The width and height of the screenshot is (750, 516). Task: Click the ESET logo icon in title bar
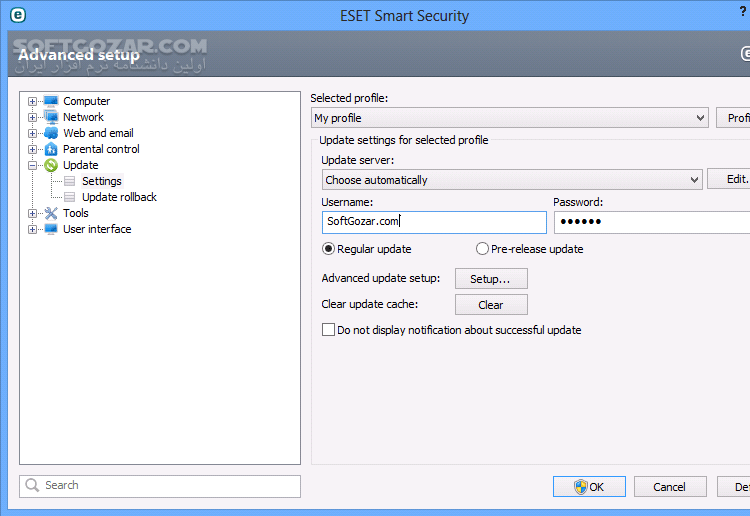click(x=18, y=15)
